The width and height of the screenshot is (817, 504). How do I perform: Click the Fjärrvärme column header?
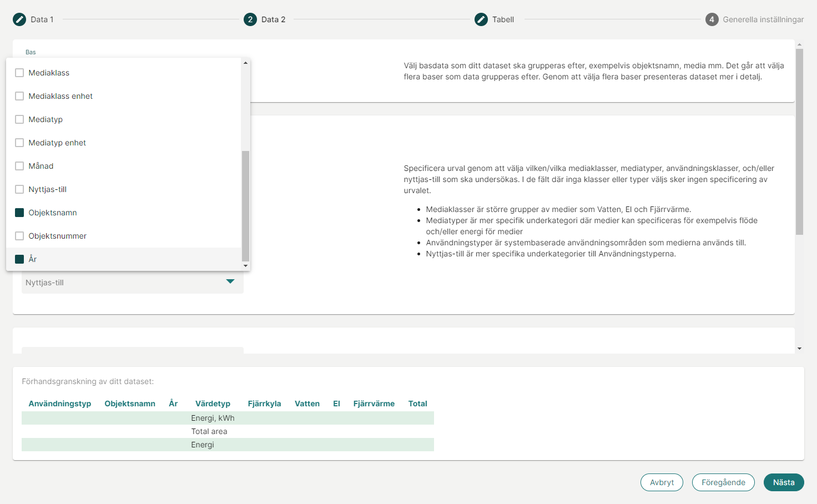374,404
